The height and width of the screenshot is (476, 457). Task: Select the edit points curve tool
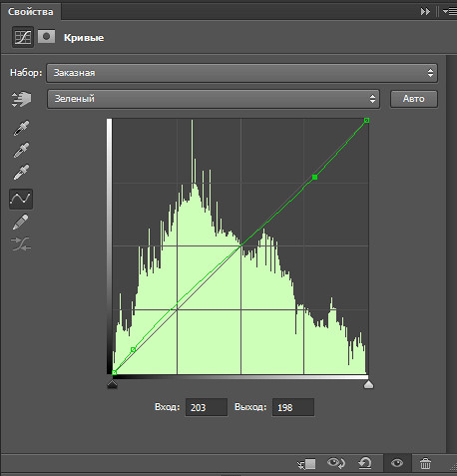[21, 199]
